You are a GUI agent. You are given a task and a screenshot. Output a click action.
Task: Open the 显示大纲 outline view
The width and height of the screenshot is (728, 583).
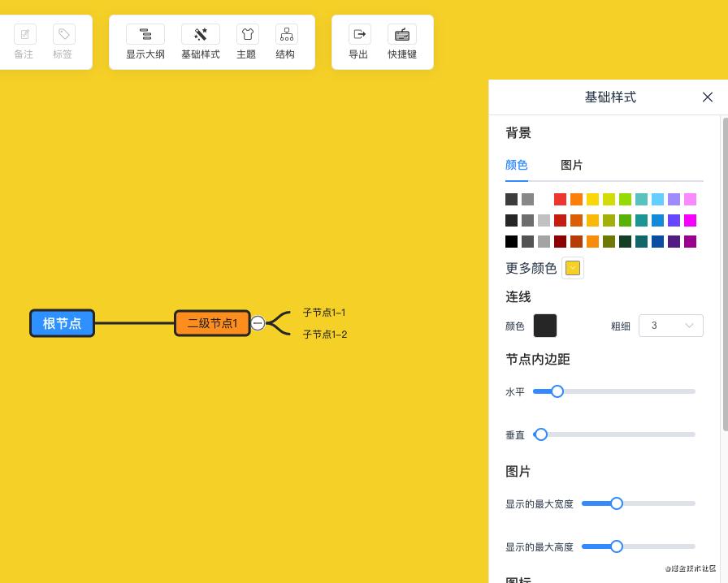point(145,41)
